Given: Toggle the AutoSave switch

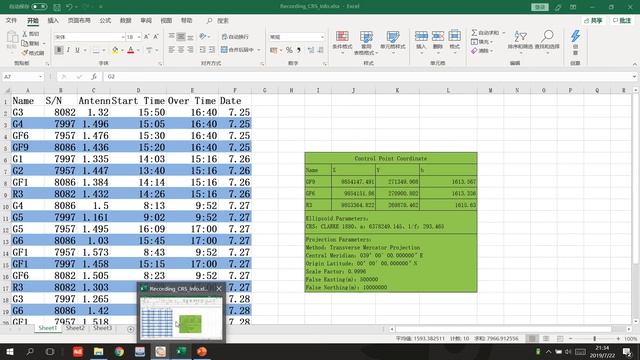Looking at the screenshot, I should [x=39, y=7].
